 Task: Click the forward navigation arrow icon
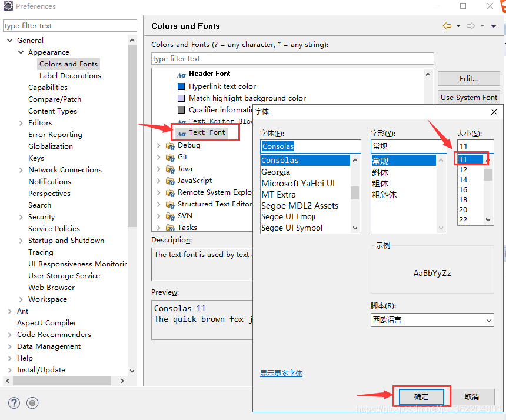click(471, 26)
